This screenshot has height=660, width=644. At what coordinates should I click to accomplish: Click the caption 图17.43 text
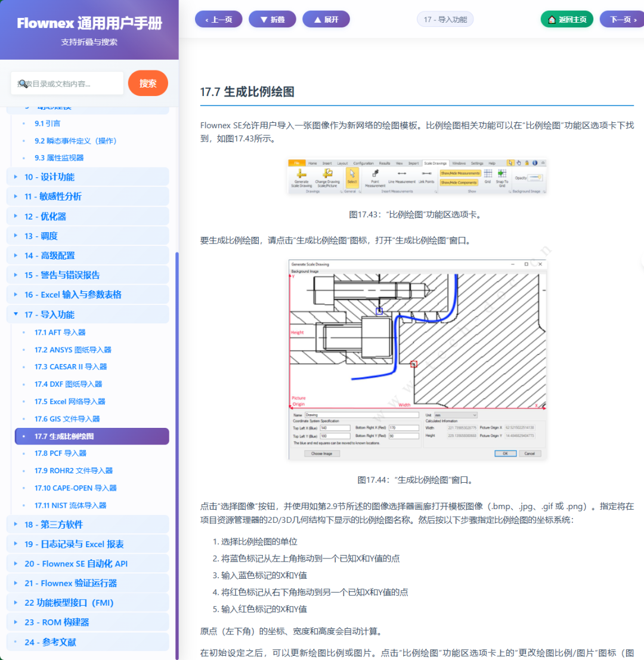[417, 215]
